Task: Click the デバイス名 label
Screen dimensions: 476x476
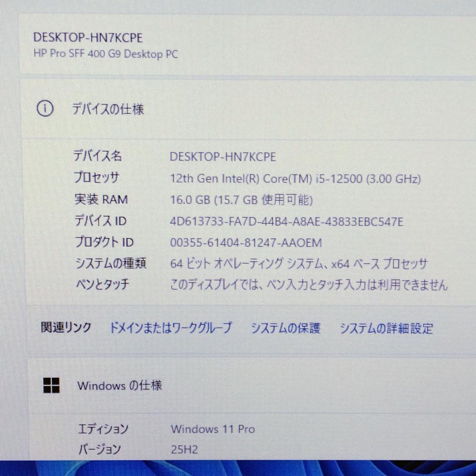Action: tap(97, 156)
